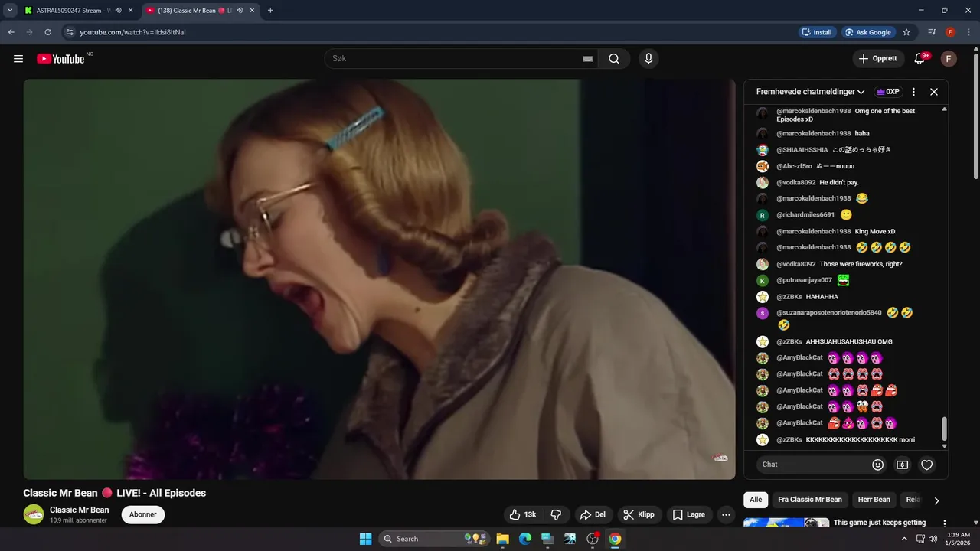Viewport: 980px width, 551px height.
Task: Show hidden system tray icons chevron
Action: point(904,539)
